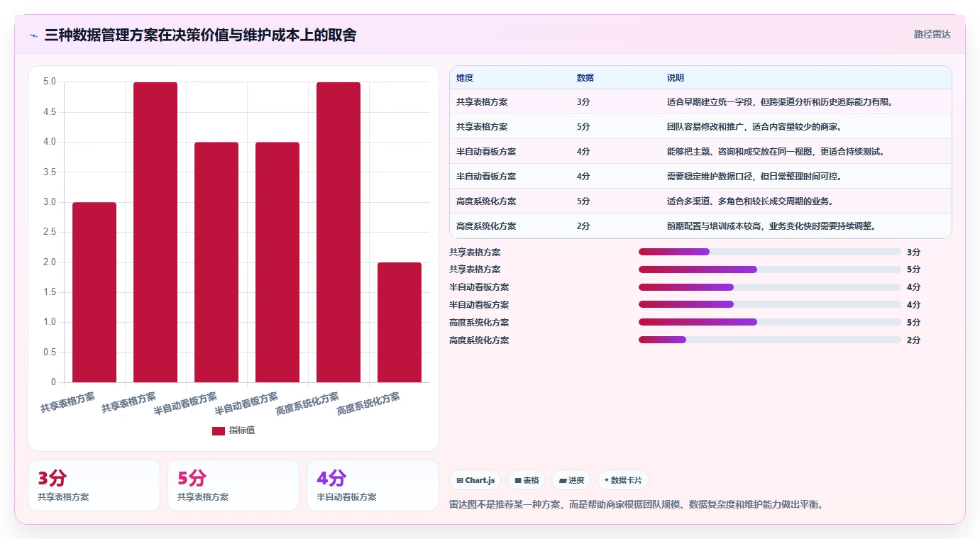Viewport: 980px width, 539px height.
Task: Click the 高度系统化方案 chart bar with value 5
Action: (338, 232)
